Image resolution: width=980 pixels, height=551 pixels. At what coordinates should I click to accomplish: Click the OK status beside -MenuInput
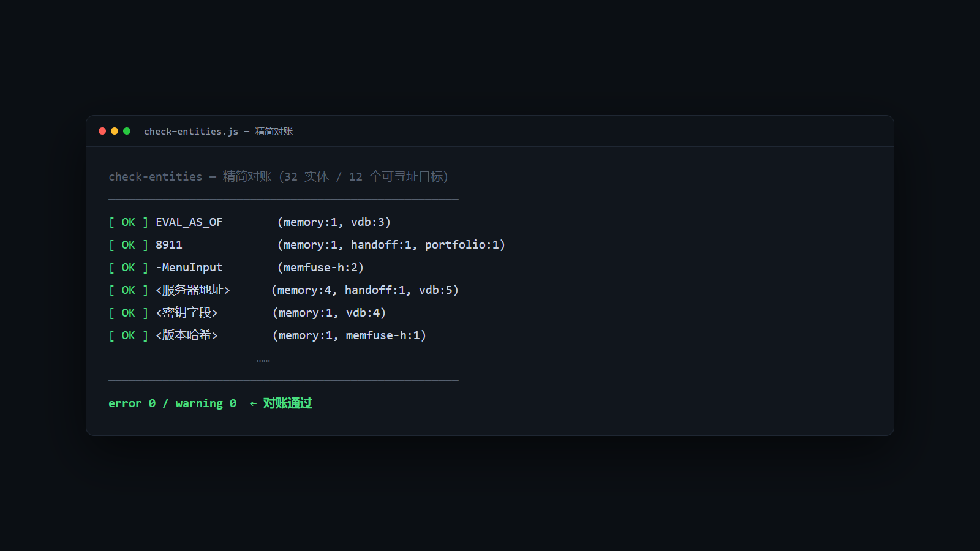129,268
